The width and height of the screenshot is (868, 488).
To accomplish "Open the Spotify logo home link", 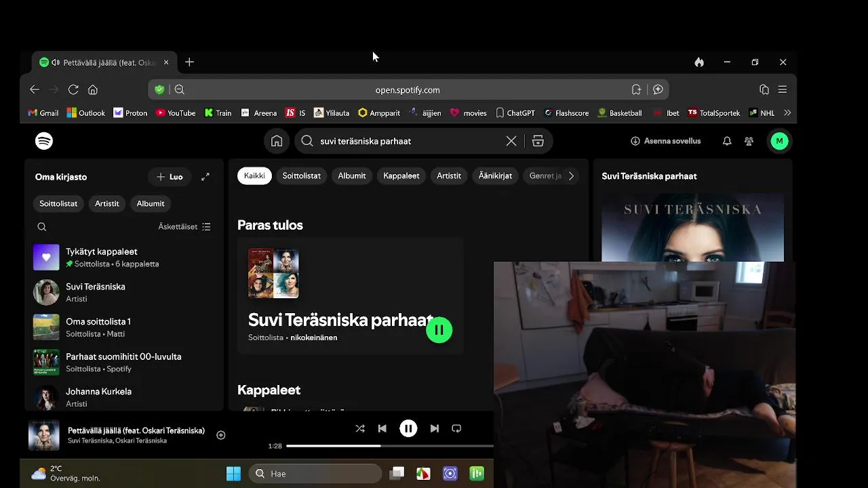I will tap(44, 141).
